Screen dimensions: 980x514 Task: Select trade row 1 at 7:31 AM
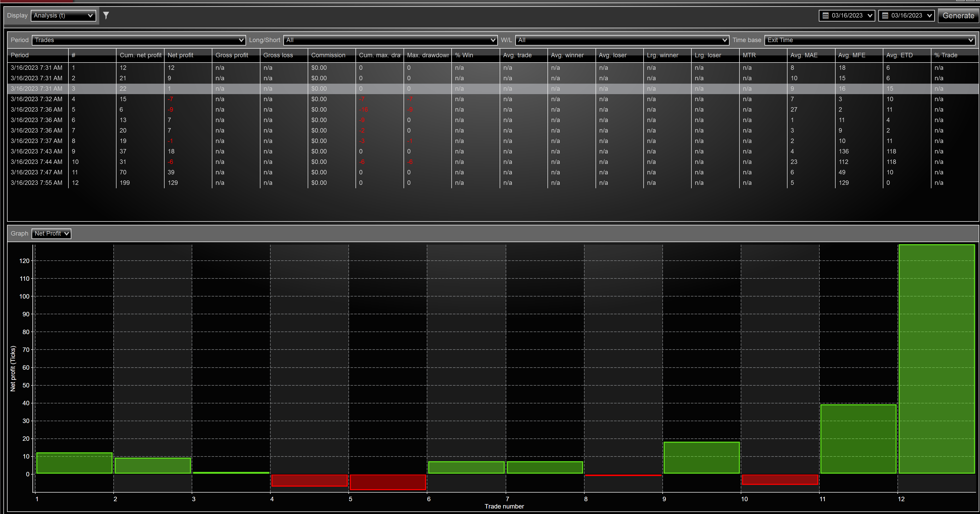pyautogui.click(x=493, y=68)
